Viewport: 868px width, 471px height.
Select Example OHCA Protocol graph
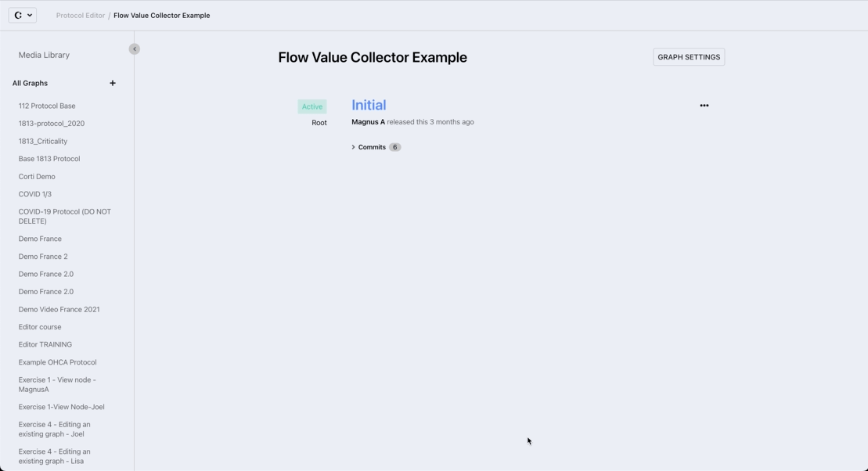pyautogui.click(x=57, y=362)
